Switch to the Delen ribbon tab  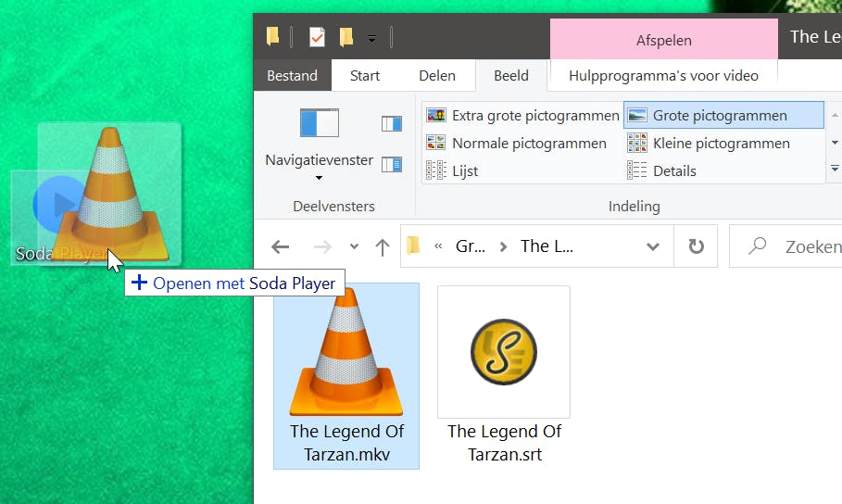(x=437, y=76)
